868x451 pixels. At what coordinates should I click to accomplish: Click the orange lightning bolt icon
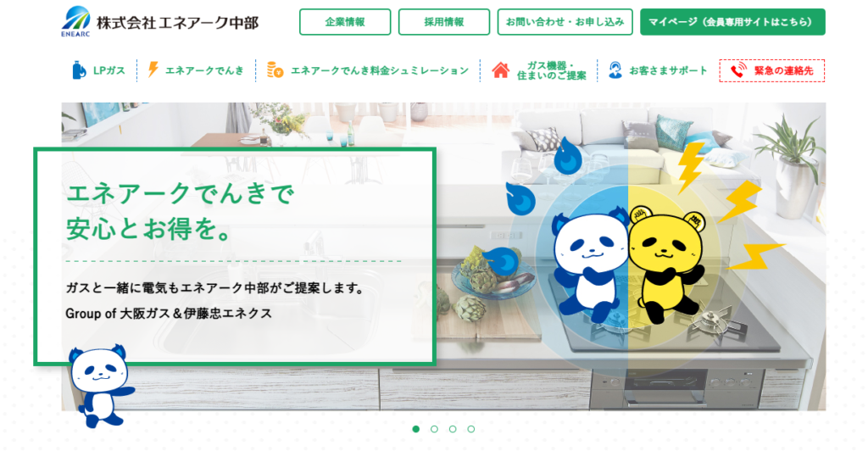[x=153, y=70]
